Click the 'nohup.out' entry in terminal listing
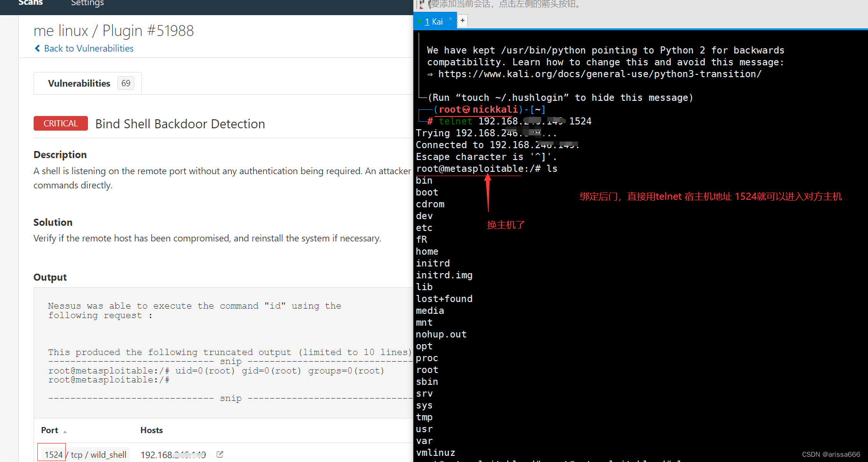Image resolution: width=868 pixels, height=462 pixels. 441,334
